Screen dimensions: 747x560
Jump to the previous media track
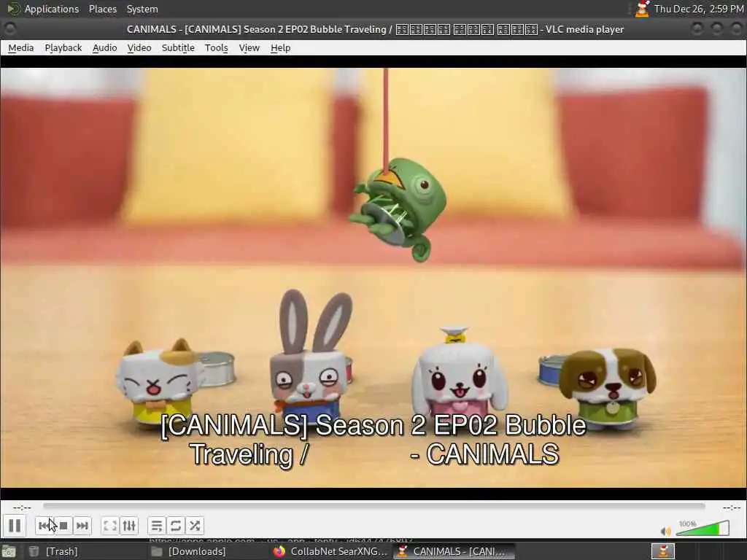pyautogui.click(x=44, y=526)
